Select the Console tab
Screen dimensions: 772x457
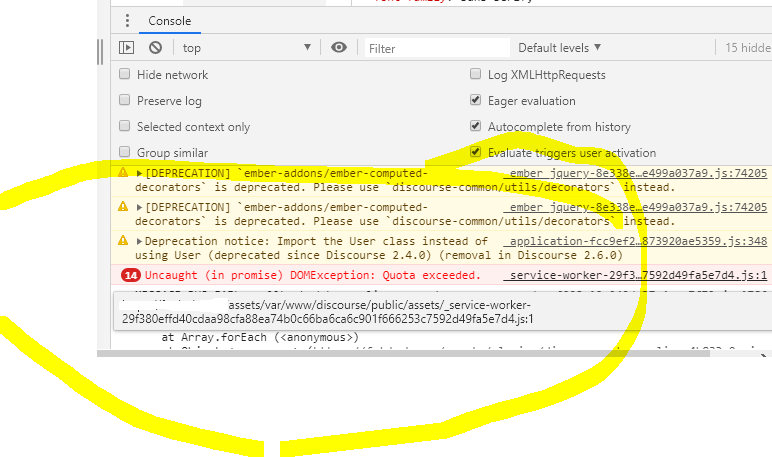(169, 21)
